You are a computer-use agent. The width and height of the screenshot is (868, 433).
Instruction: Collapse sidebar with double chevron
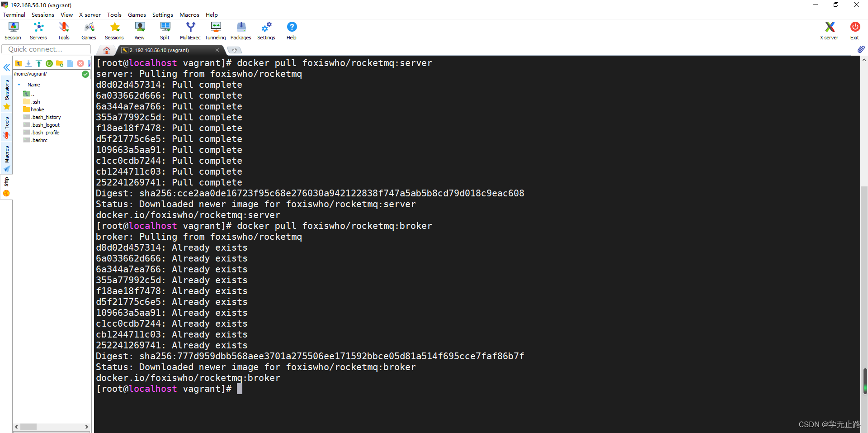[x=6, y=67]
